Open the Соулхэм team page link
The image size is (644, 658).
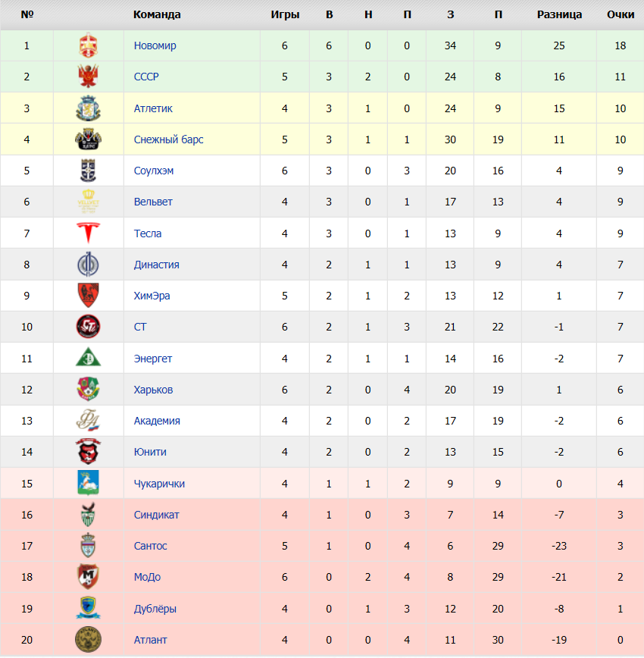tap(154, 171)
